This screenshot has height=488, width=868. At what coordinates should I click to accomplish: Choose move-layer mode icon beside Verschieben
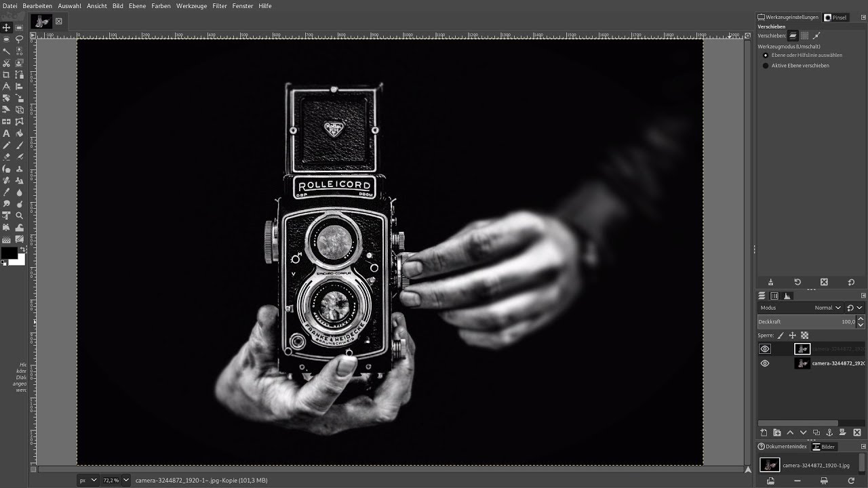click(x=793, y=35)
